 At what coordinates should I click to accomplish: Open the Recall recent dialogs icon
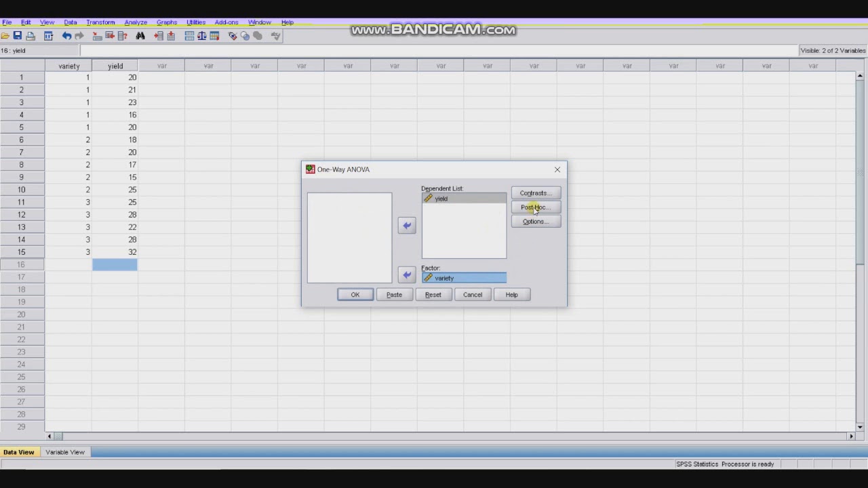49,36
